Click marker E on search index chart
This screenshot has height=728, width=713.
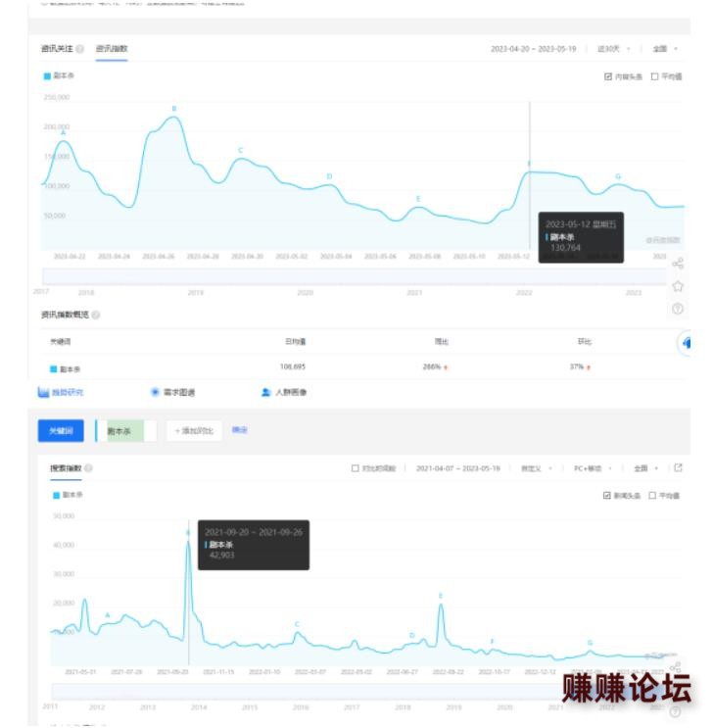441,596
